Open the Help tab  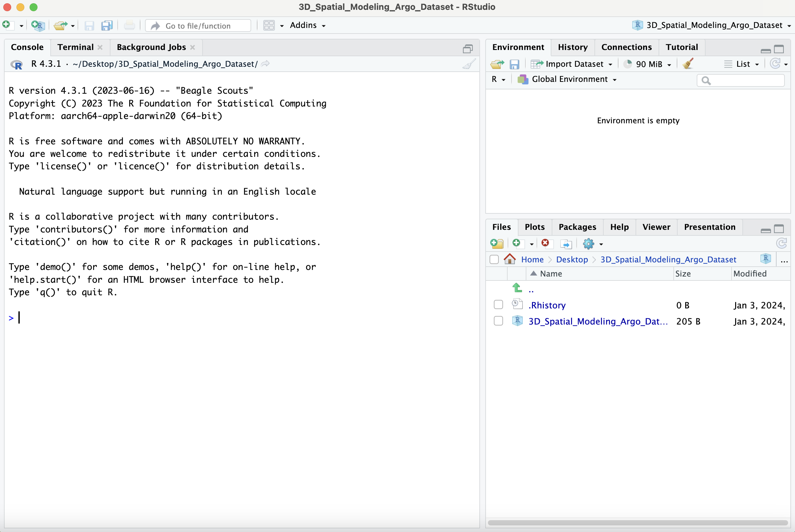tap(619, 227)
